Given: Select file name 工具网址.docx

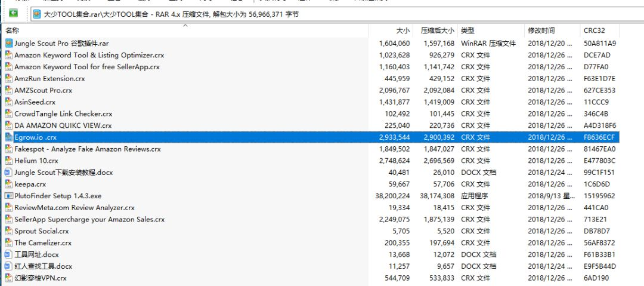Looking at the screenshot, I should pos(36,255).
